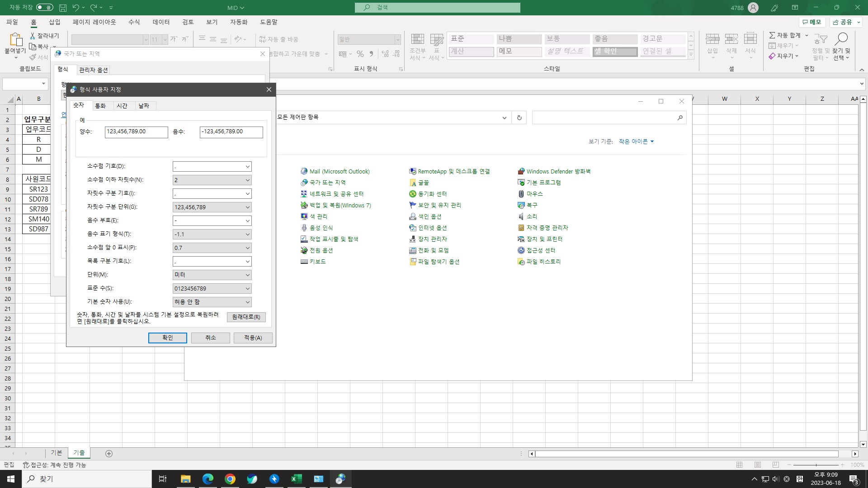The image size is (868, 488).
Task: Click Excel icon in the taskbar
Action: coord(297,479)
